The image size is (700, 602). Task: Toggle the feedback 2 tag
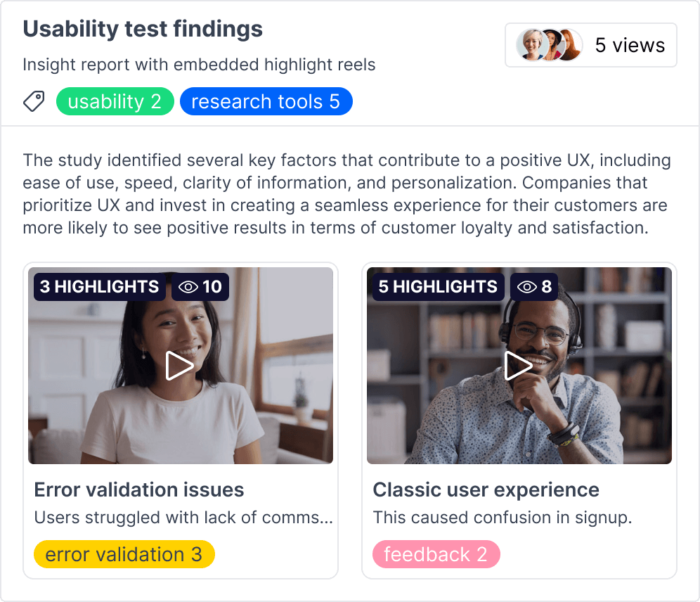point(436,554)
